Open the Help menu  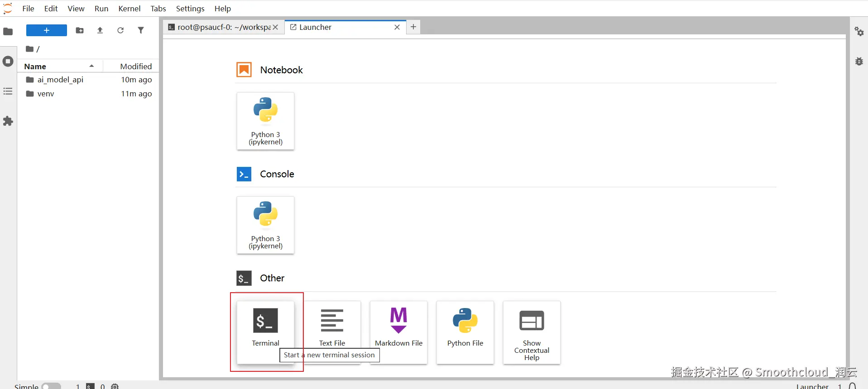click(x=222, y=9)
